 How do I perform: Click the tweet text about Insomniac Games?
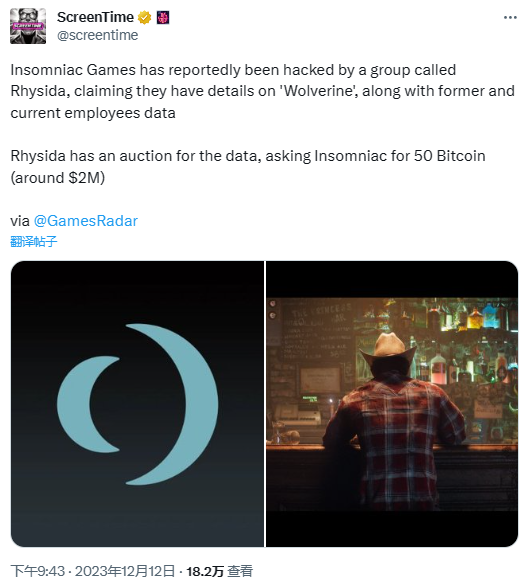pos(263,91)
